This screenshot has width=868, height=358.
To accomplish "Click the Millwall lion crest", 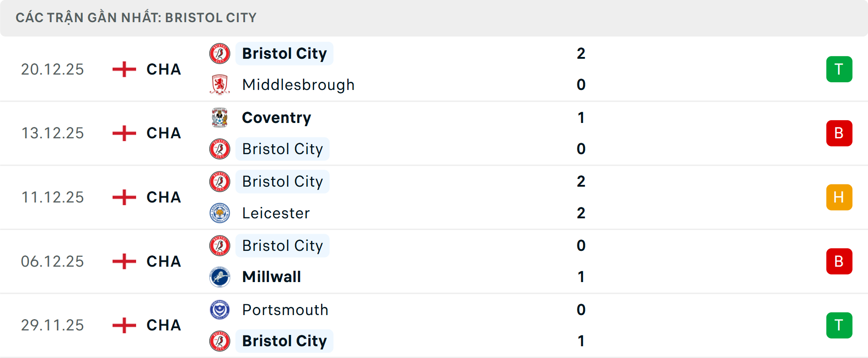I will (220, 277).
